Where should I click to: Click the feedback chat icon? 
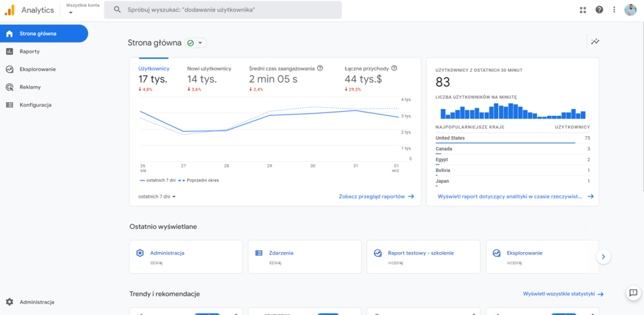[x=633, y=293]
